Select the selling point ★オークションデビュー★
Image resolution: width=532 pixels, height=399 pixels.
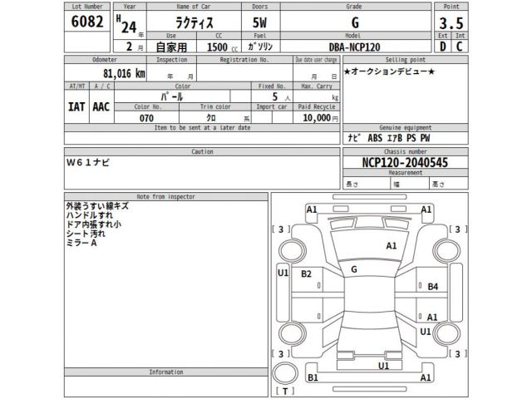point(389,71)
